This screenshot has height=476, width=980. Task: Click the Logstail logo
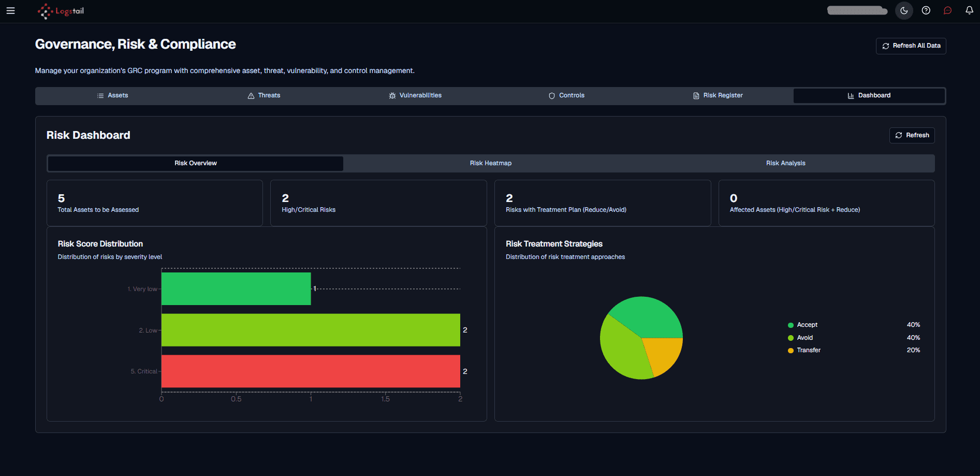pos(61,11)
